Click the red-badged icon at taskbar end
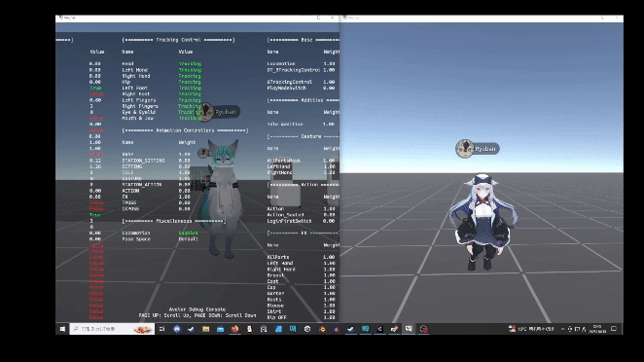The image size is (644, 362). coord(424,329)
